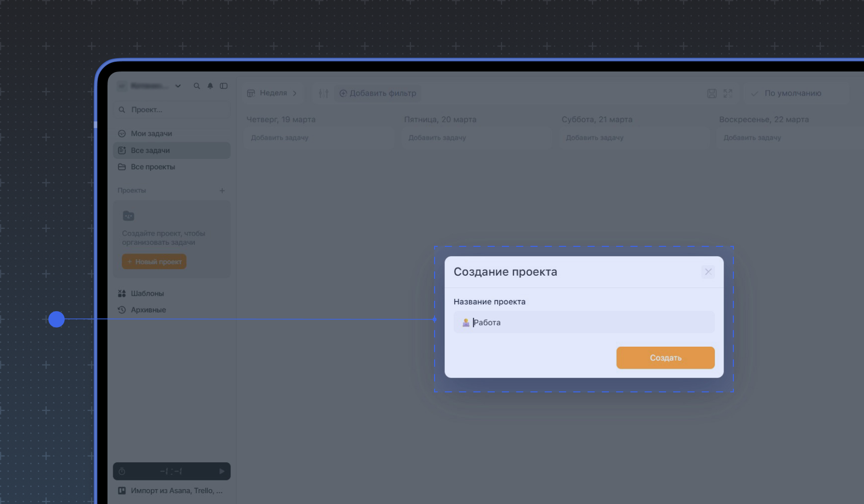Image resolution: width=864 pixels, height=504 pixels.
Task: Expand the workspace name dropdown chevron
Action: pos(178,86)
